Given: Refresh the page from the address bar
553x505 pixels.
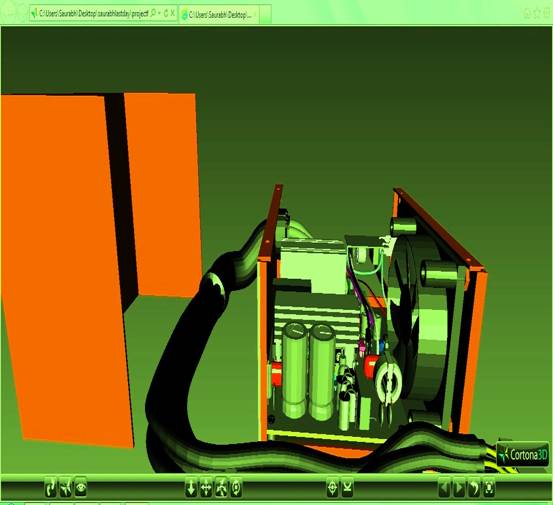Looking at the screenshot, I should tap(166, 13).
